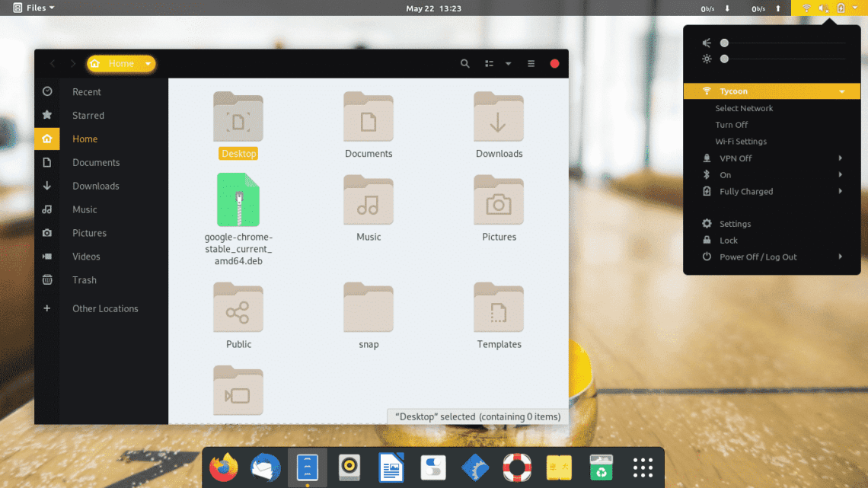Viewport: 868px width, 488px height.
Task: Click the Show Applications grid icon
Action: pos(642,467)
